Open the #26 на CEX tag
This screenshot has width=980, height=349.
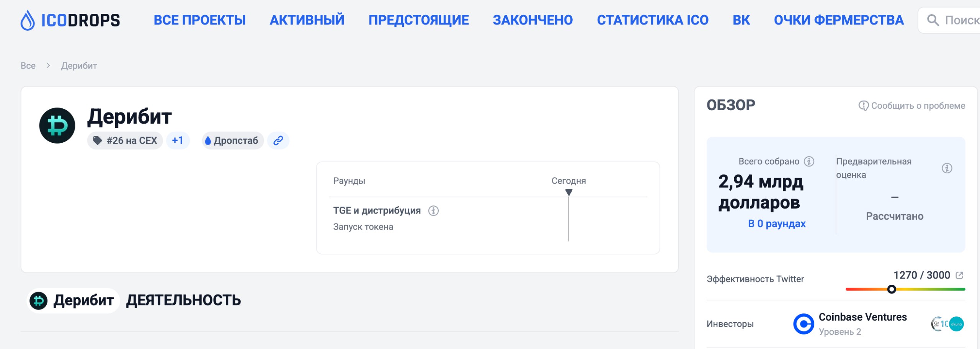point(125,140)
